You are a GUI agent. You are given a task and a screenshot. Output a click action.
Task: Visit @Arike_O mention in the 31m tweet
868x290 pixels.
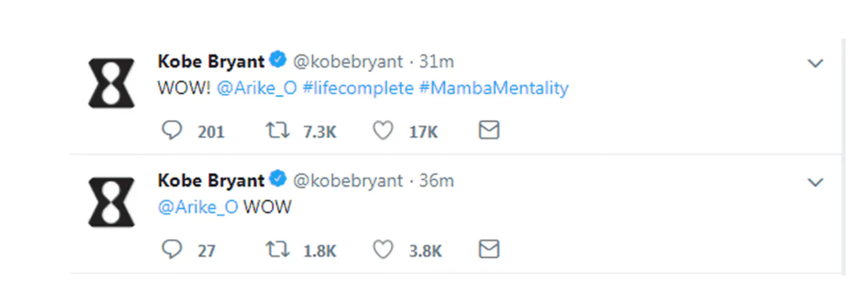(x=256, y=88)
